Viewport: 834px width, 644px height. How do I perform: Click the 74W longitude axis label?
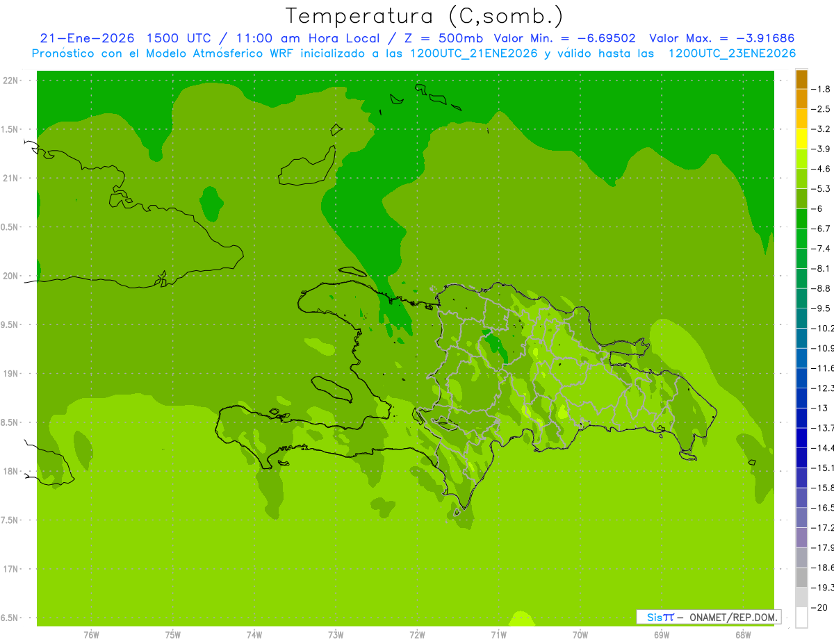[254, 636]
